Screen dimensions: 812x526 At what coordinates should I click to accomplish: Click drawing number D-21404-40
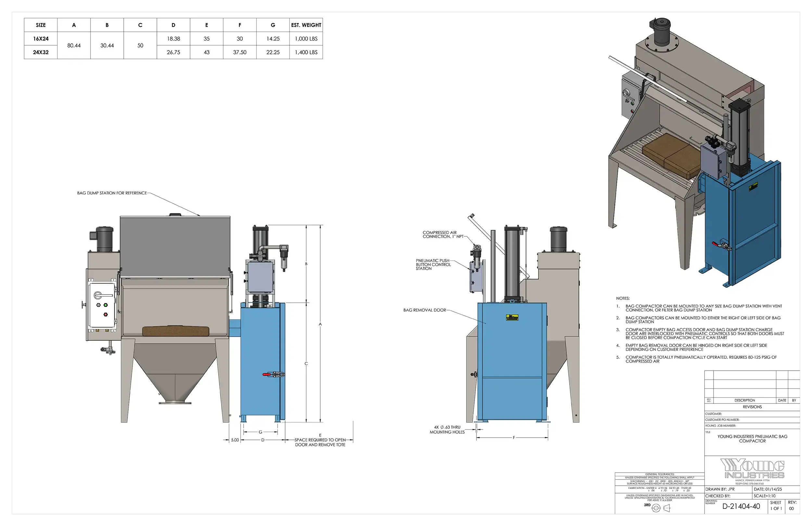tap(741, 506)
